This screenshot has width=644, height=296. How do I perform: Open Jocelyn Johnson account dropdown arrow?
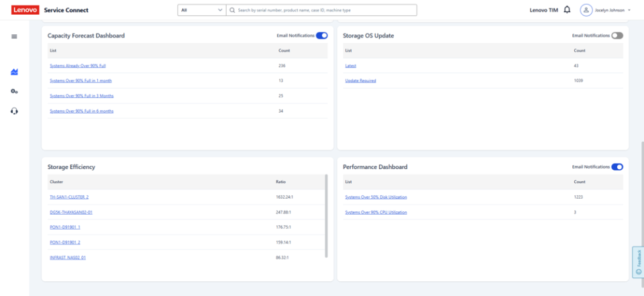(x=629, y=10)
